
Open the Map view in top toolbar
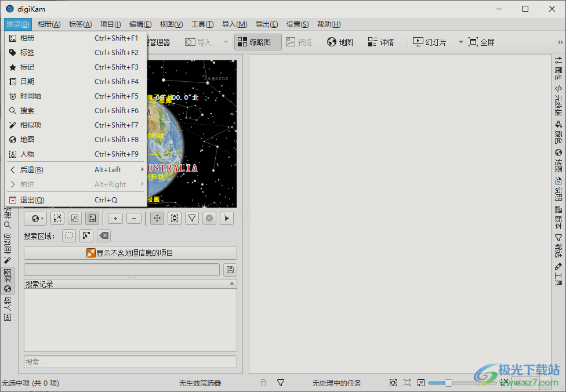point(340,42)
